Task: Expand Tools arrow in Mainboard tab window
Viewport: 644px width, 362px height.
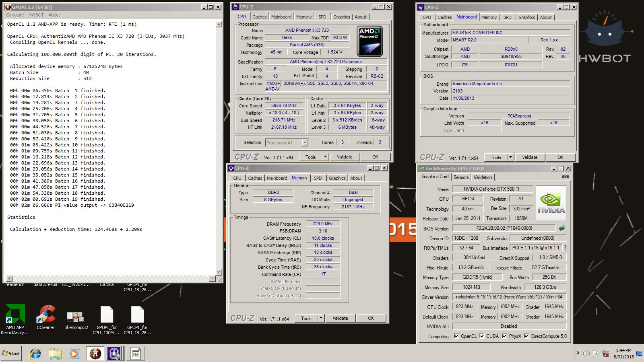Action: 510,157
